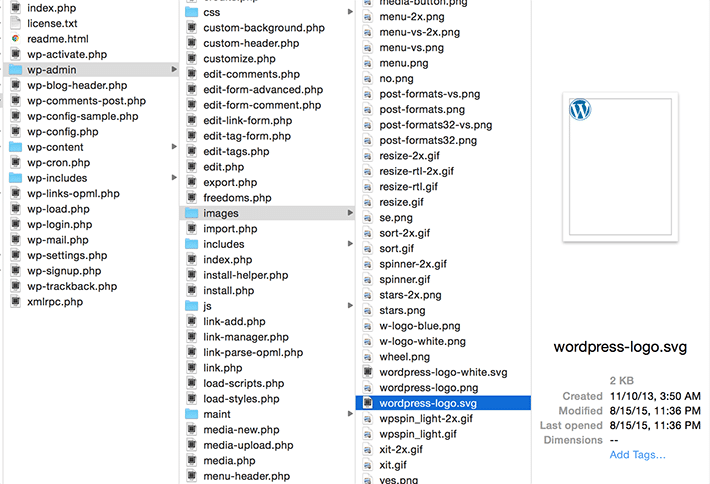Click the wordpress-logo-white.svg file icon

click(368, 372)
